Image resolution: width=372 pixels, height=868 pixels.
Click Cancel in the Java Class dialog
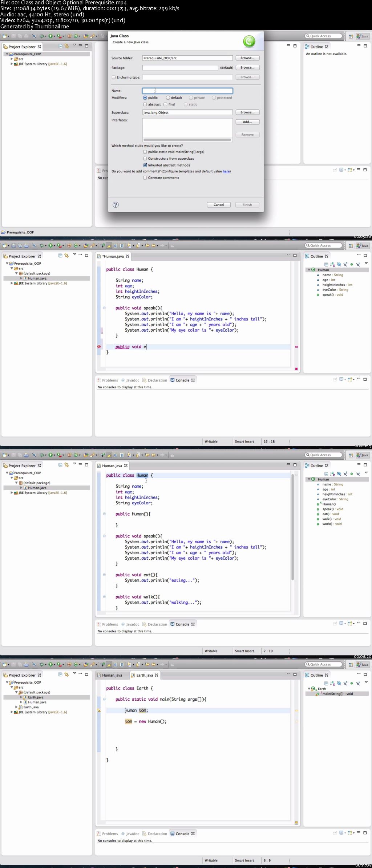219,205
